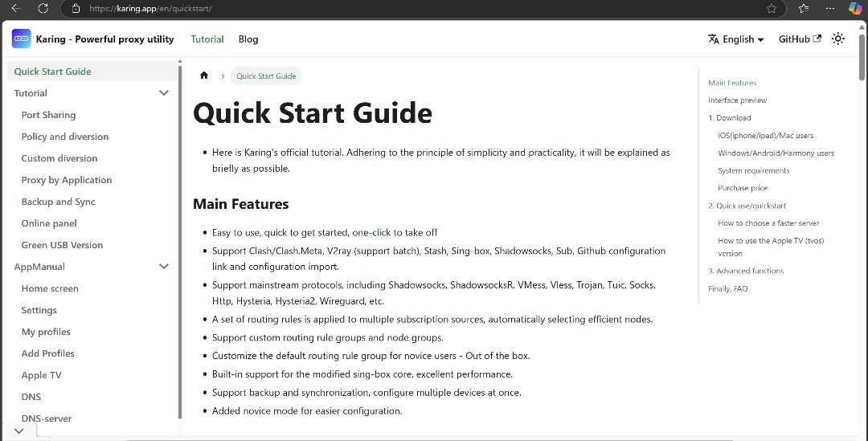
Task: Open the Copilot icon in the browser
Action: pos(855,8)
